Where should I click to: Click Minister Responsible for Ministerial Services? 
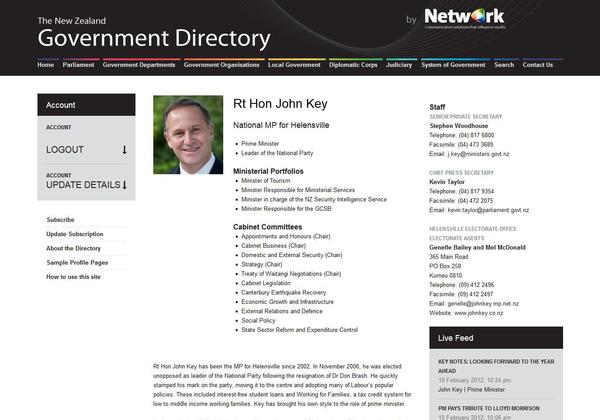(x=298, y=190)
